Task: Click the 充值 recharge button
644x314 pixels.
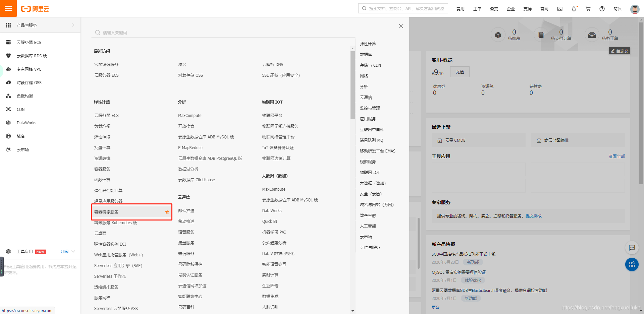Action: (x=460, y=72)
